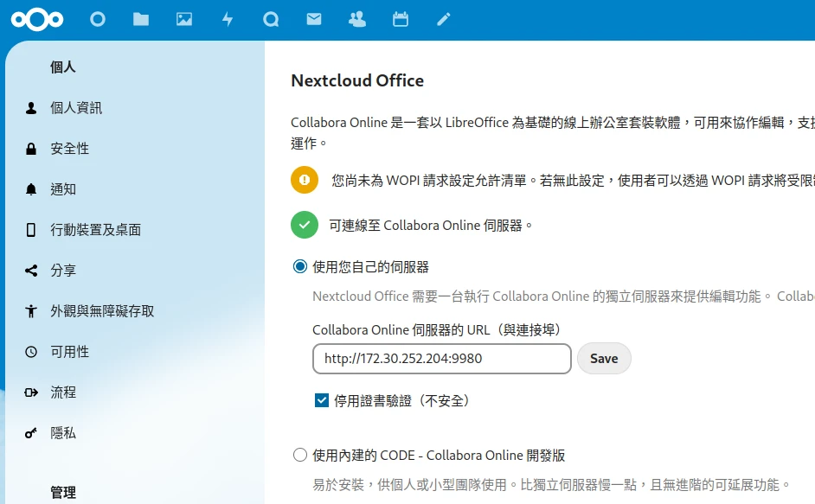
Task: Open 安全性 settings section
Action: [x=69, y=149]
